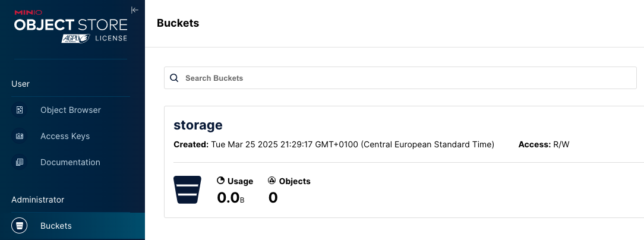Click the Access R/W label
644x240 pixels.
544,144
